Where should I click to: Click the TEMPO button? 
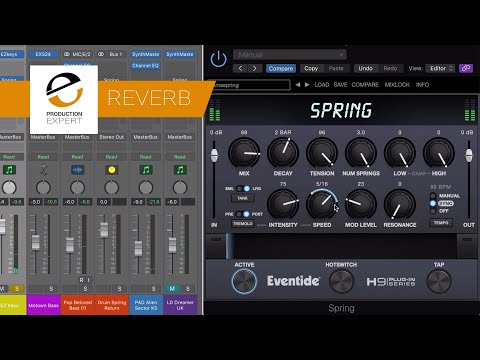point(441,223)
